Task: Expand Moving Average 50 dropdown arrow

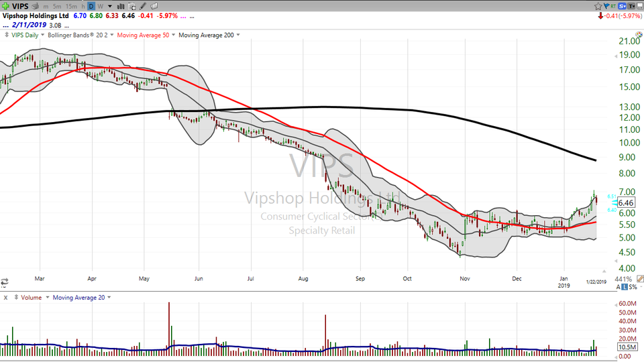Action: [x=173, y=35]
